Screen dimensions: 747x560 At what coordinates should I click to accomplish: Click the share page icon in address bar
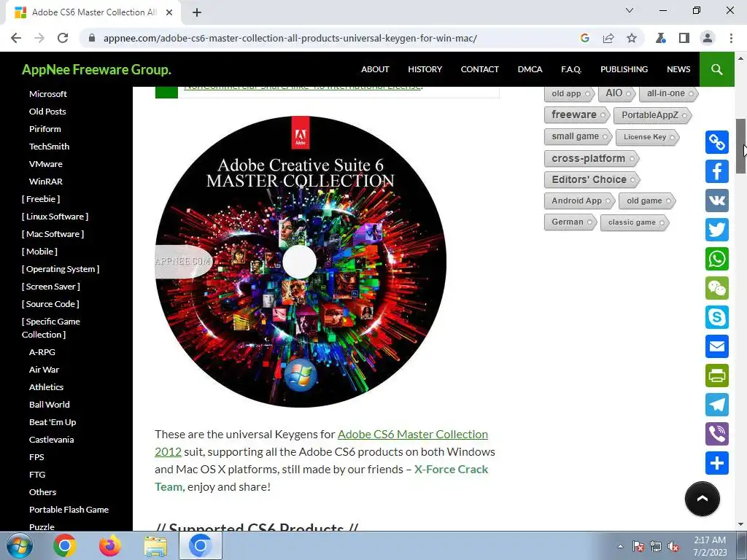608,38
